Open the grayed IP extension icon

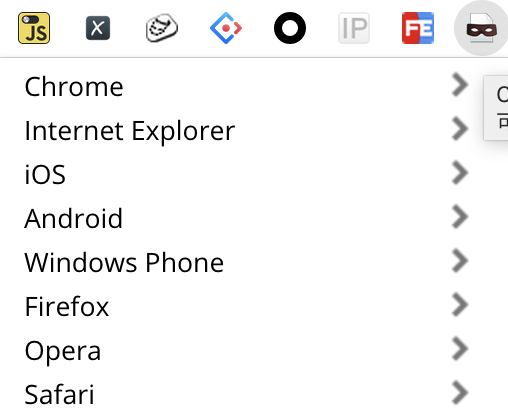pos(354,28)
